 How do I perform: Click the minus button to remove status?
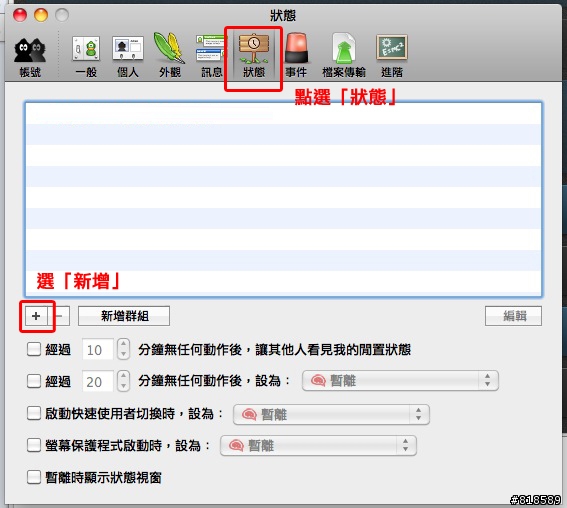59,316
